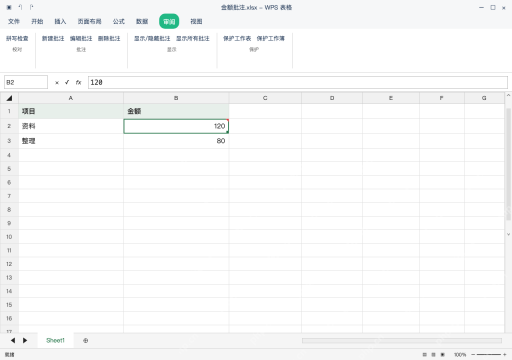The width and height of the screenshot is (512, 360).
Task: Click the zoom out minus icon
Action: (473, 355)
